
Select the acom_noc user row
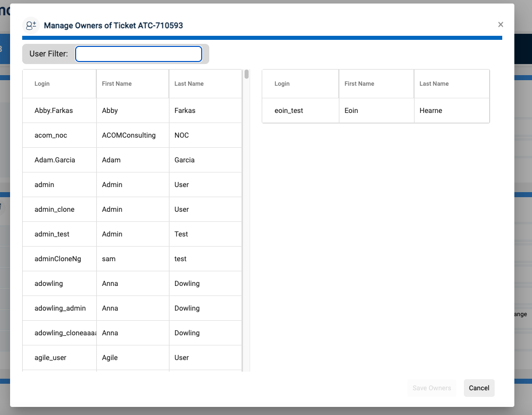(x=50, y=135)
